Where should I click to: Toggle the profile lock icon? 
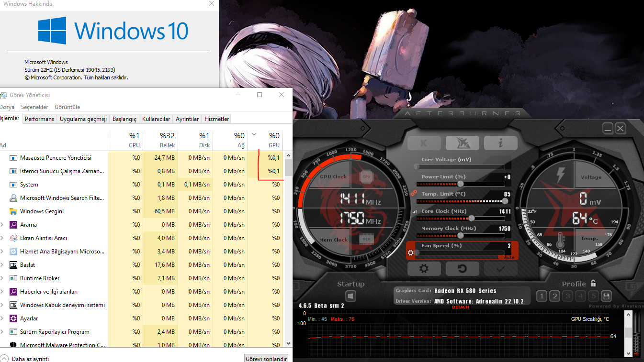coord(593,283)
